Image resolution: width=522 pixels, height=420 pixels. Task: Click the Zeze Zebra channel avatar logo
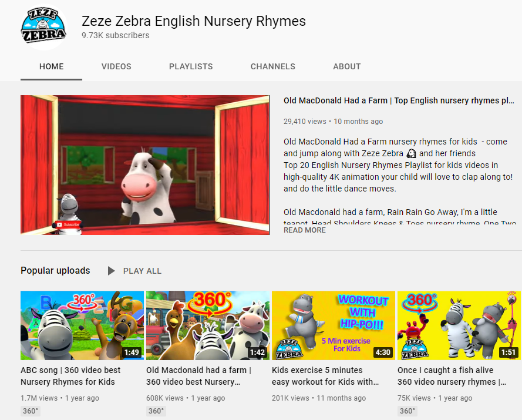click(43, 27)
